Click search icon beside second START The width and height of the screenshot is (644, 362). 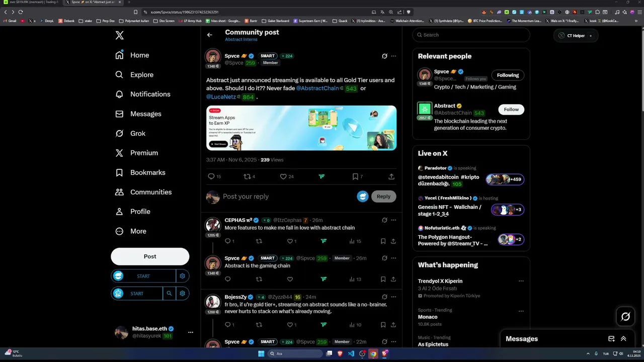169,294
